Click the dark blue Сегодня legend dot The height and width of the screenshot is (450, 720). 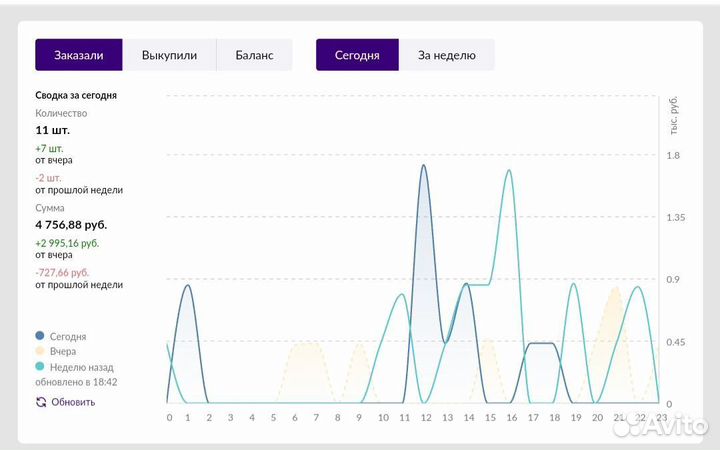[40, 336]
